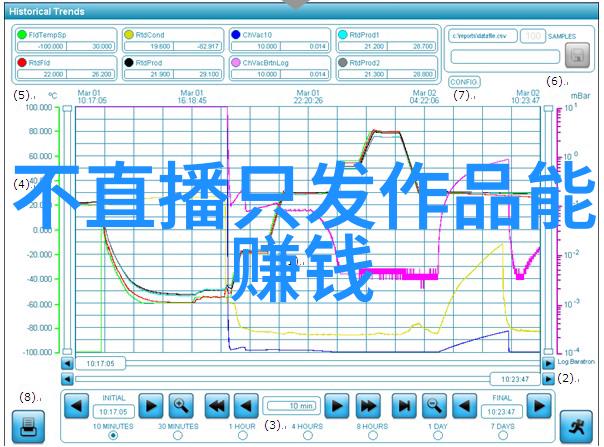
Task: Click the CONFIG button
Action: pyautogui.click(x=464, y=82)
